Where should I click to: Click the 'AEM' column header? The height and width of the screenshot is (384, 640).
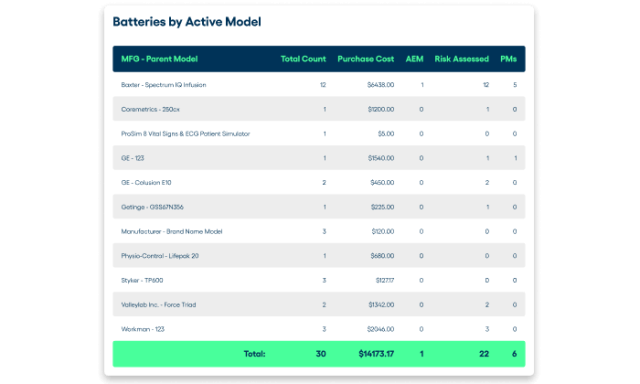click(x=414, y=59)
